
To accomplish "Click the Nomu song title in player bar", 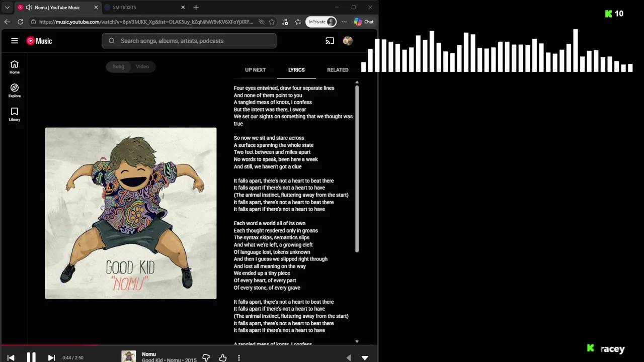I will coord(149,354).
